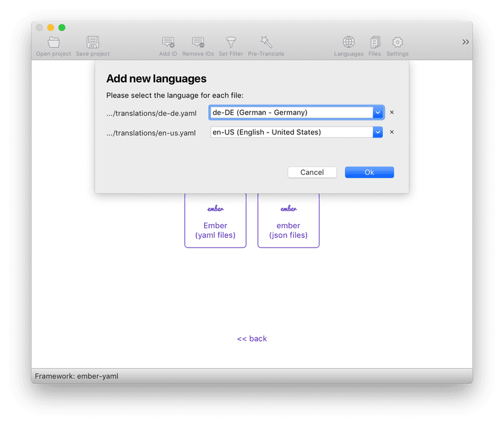Open the Languages globe icon
This screenshot has width=504, height=425.
pyautogui.click(x=348, y=42)
